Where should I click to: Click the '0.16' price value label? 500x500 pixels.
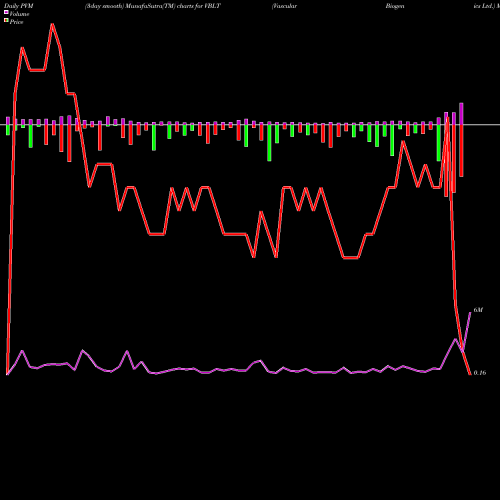point(479,373)
